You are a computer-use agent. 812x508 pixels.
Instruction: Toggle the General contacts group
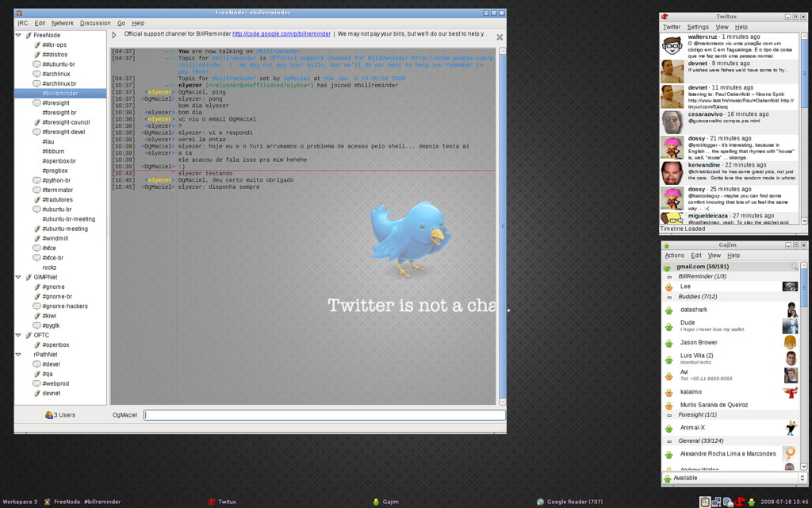pyautogui.click(x=669, y=441)
